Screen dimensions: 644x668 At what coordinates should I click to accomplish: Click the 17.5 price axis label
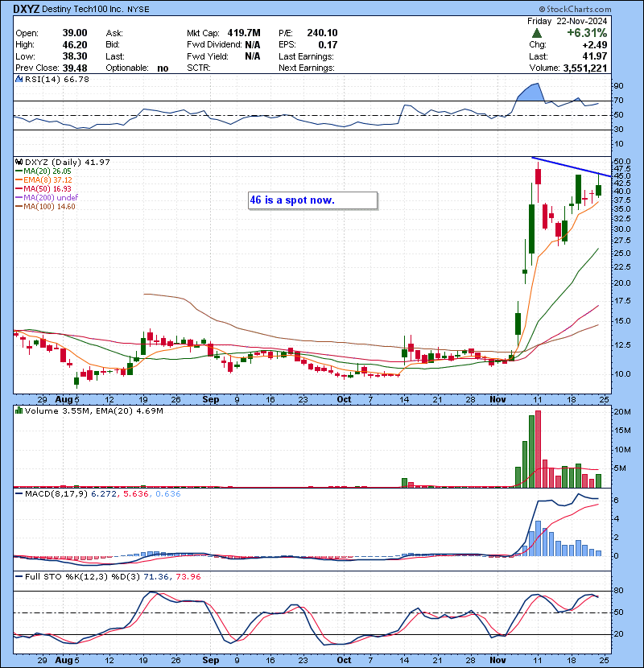pyautogui.click(x=621, y=301)
